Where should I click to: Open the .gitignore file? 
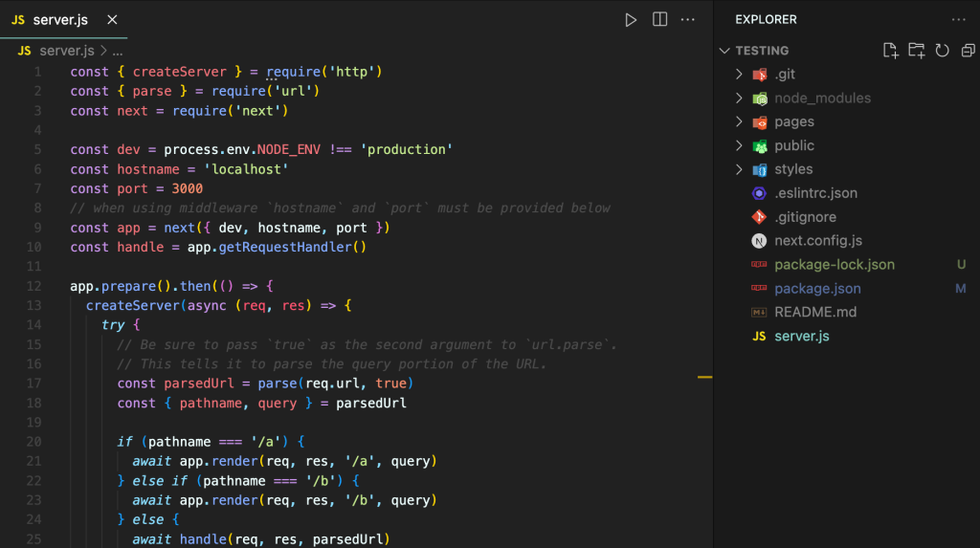[805, 217]
